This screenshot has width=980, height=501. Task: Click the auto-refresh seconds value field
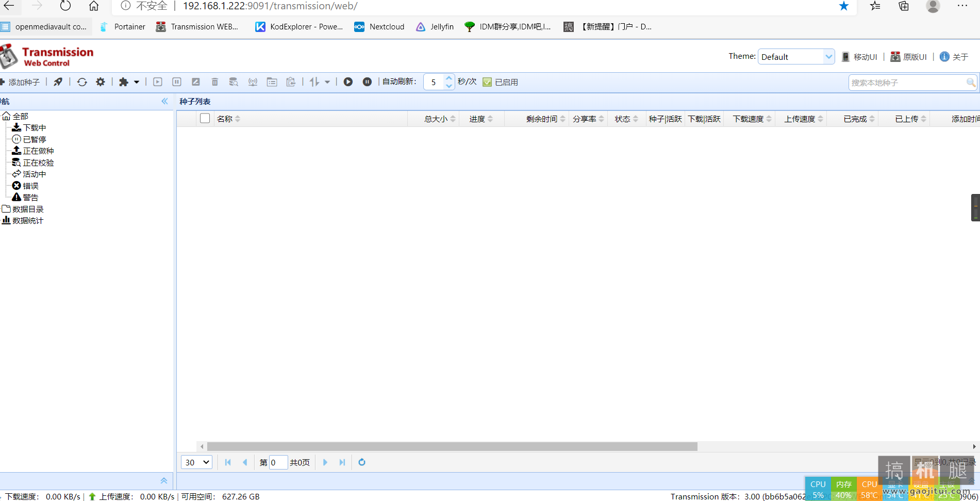click(x=434, y=82)
